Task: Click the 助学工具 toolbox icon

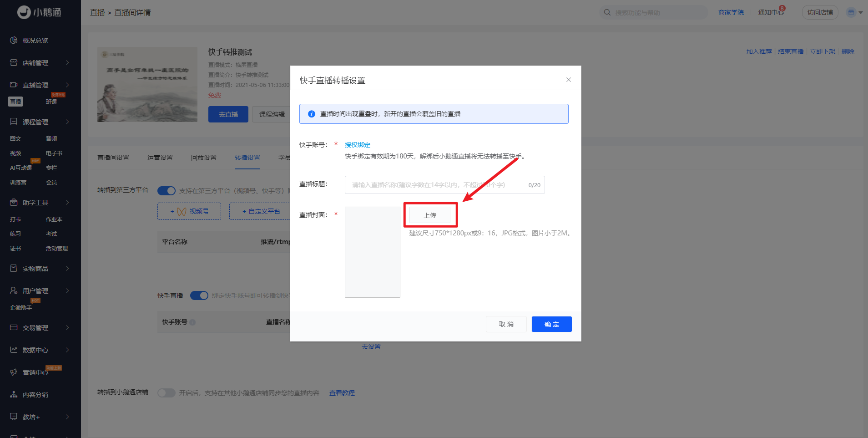Action: point(14,202)
